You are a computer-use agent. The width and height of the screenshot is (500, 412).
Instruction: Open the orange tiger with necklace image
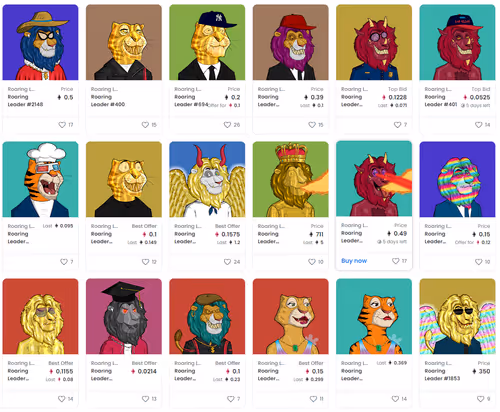coord(374,316)
